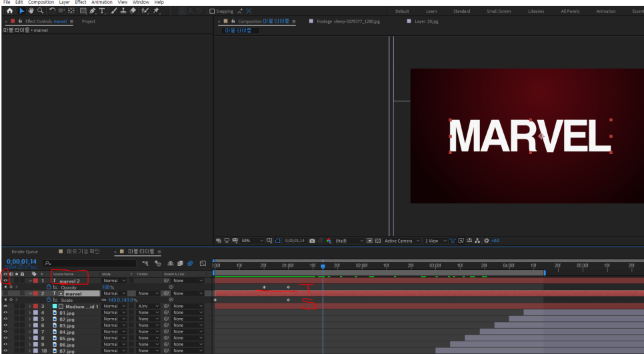Image resolution: width=644 pixels, height=354 pixels.
Task: Select the Rectangle shape tool
Action: (83, 11)
